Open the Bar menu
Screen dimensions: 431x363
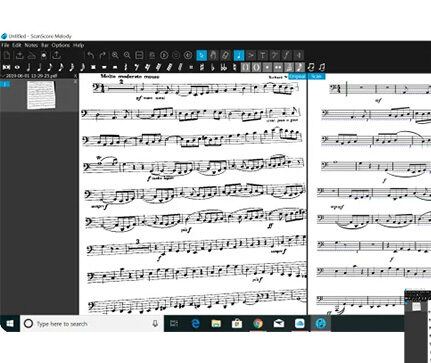tap(45, 45)
